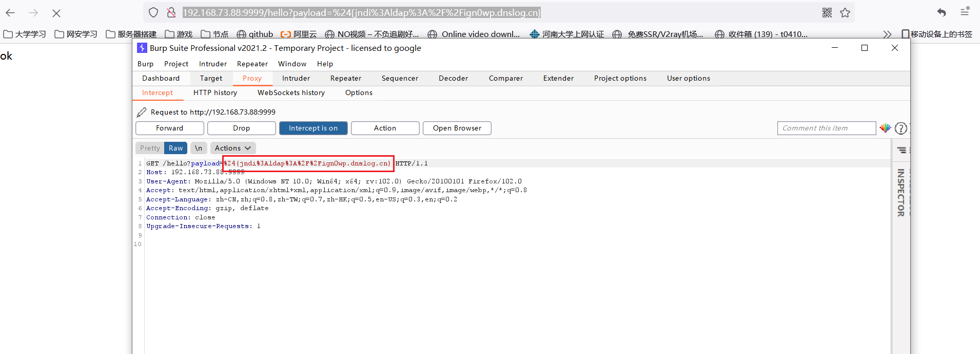Click the question mark help icon

pos(901,128)
